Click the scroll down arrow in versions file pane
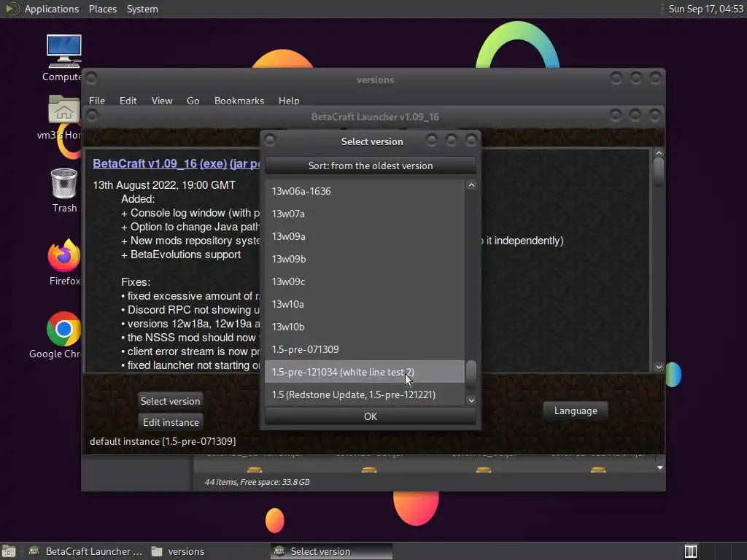 click(659, 467)
